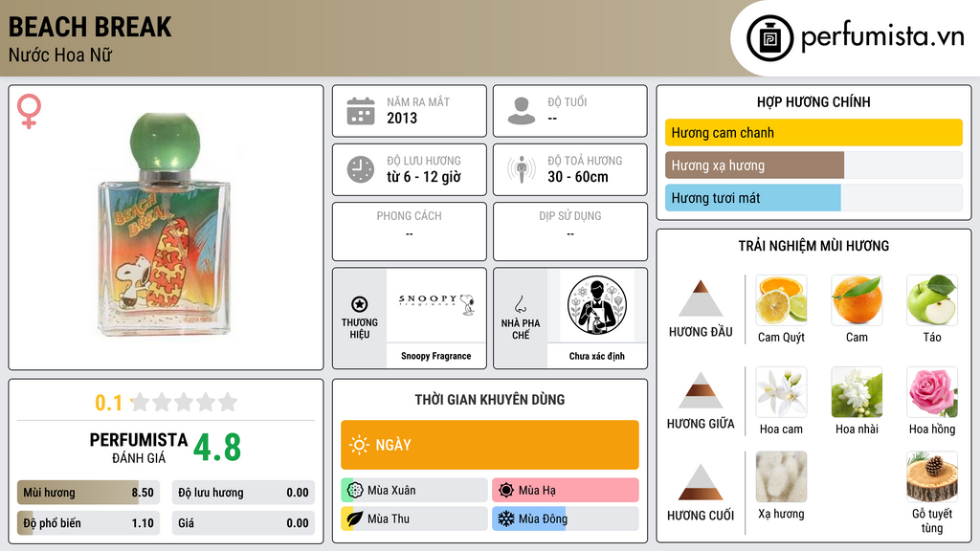Click the Snoopy Fragrance brand logo

(x=436, y=305)
